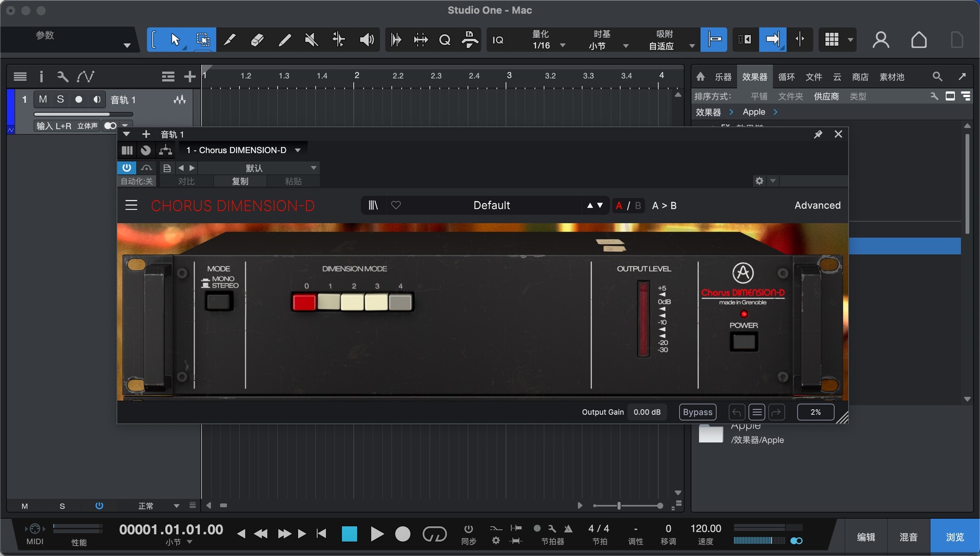Click the Record button in transport
The image size is (980, 556).
coord(403,534)
